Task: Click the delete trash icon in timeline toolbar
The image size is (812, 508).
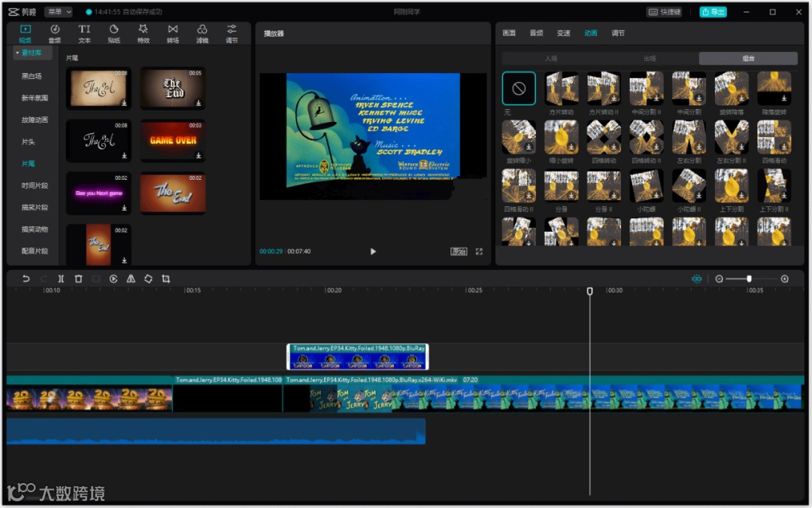Action: pos(79,279)
